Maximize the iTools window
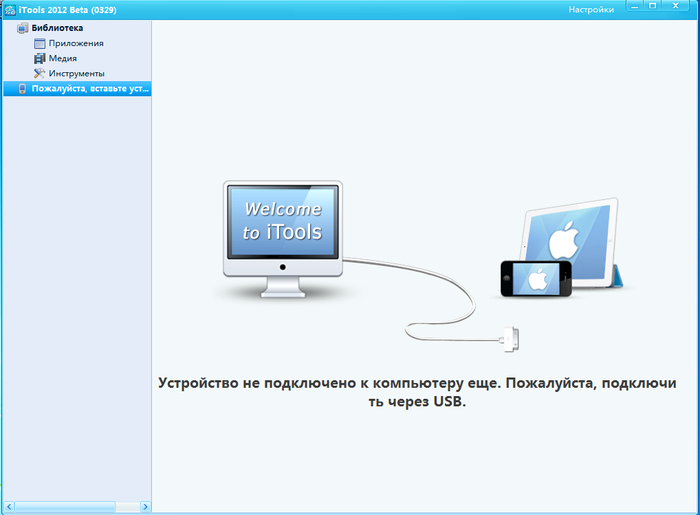 652,6
